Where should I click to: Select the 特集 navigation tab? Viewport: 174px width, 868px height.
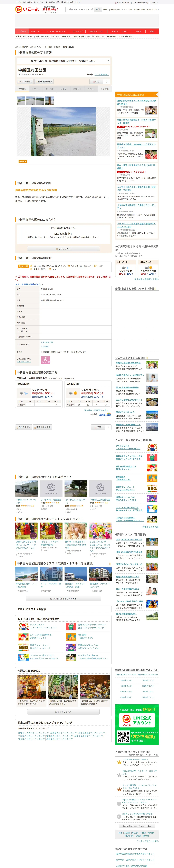click(x=152, y=31)
